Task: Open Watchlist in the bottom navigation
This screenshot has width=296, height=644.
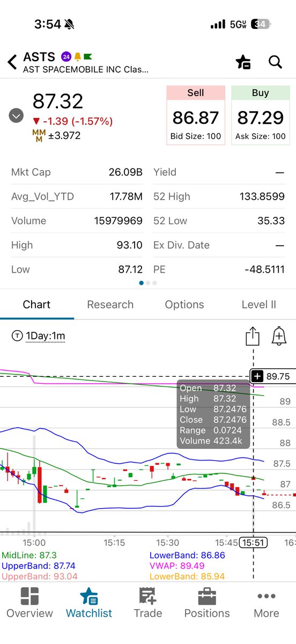Action: pyautogui.click(x=89, y=603)
